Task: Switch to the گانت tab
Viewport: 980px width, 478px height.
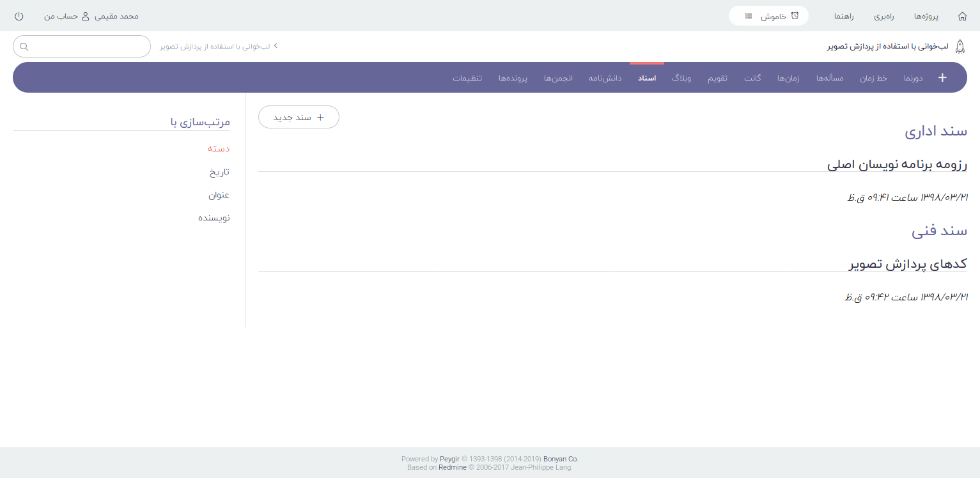Action: coord(752,78)
